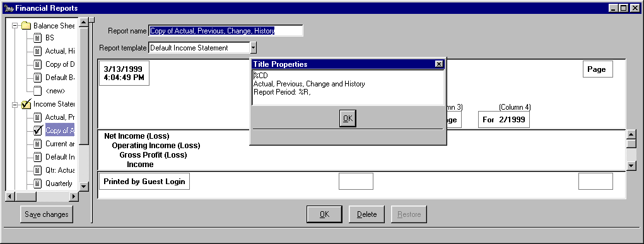Select the Quarterly tree item
644x244 pixels.
click(59, 183)
